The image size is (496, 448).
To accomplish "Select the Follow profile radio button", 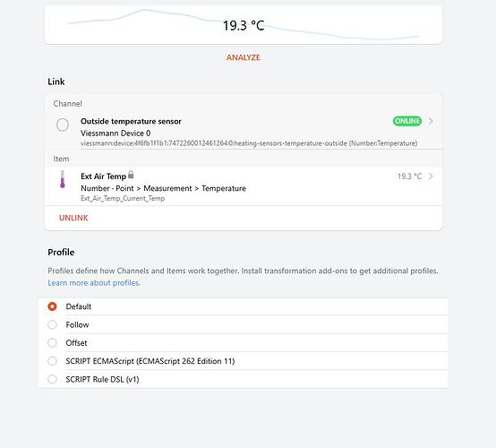I will pyautogui.click(x=52, y=324).
